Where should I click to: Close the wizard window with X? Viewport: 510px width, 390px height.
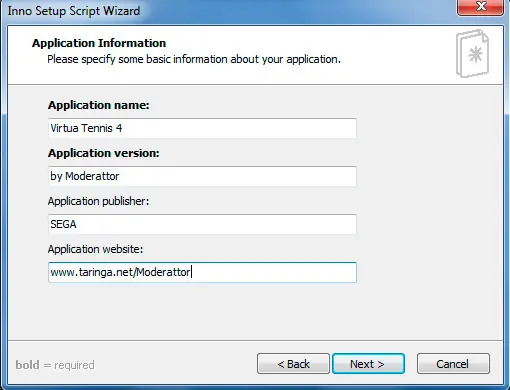[x=481, y=7]
